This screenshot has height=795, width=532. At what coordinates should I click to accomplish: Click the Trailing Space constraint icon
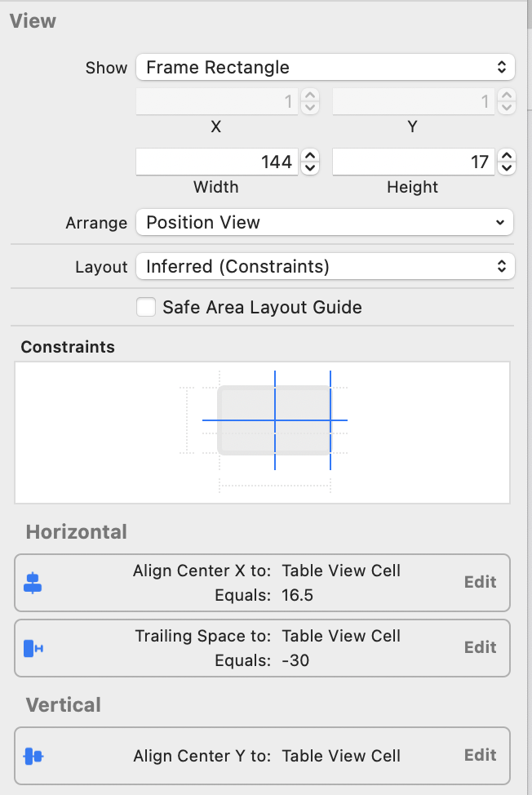(x=33, y=648)
